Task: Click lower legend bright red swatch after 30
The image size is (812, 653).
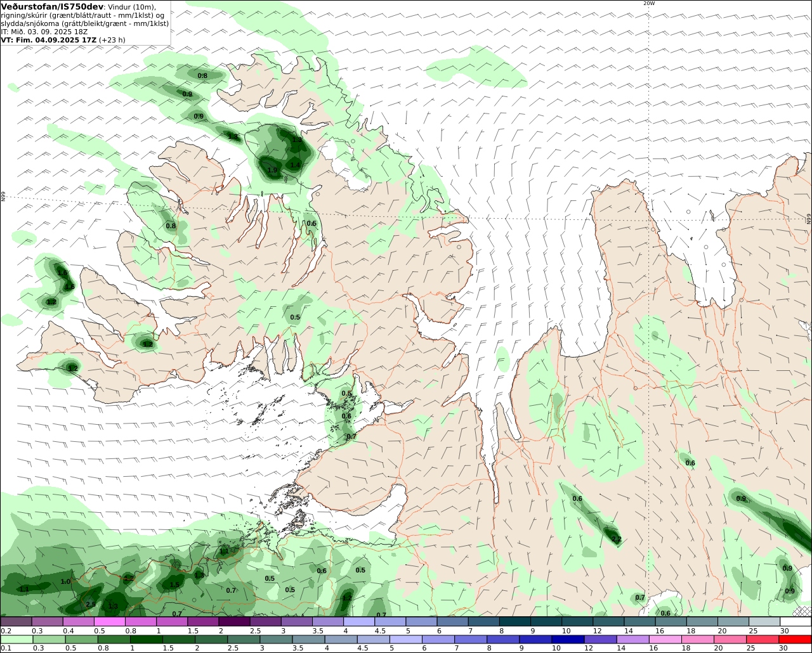Action: (796, 640)
